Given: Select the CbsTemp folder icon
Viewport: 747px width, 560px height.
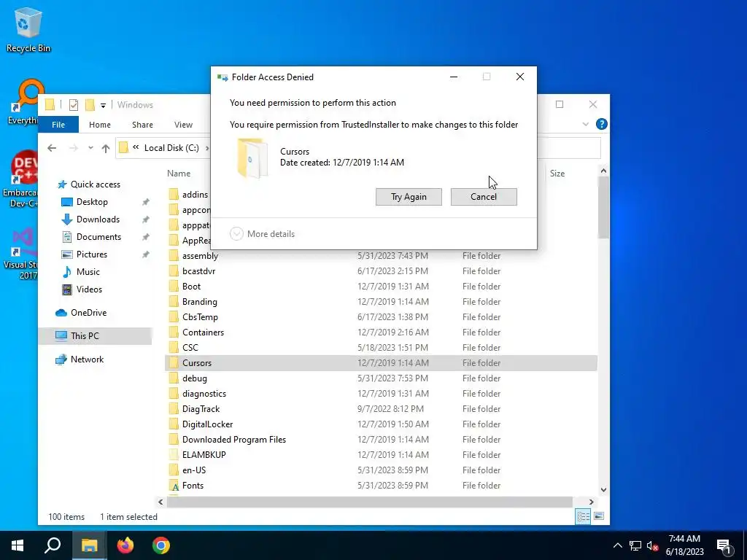Looking at the screenshot, I should pos(174,317).
